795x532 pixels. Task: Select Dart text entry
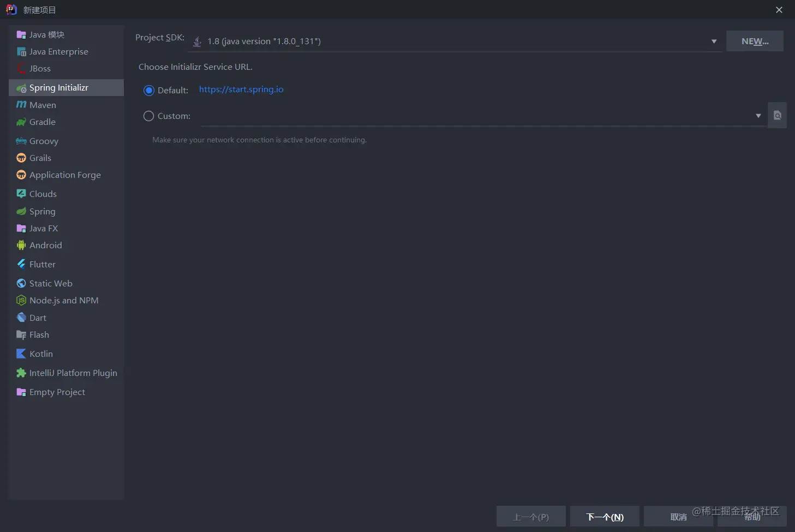(x=38, y=318)
